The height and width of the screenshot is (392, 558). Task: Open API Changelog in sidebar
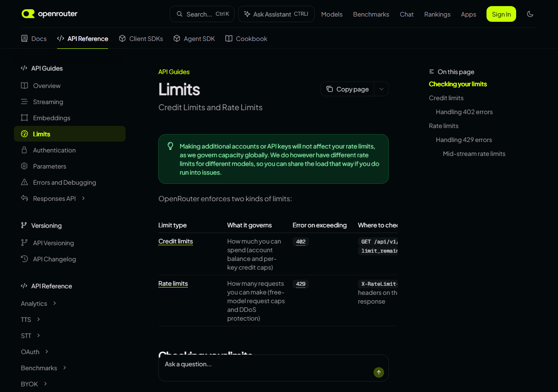point(70,259)
